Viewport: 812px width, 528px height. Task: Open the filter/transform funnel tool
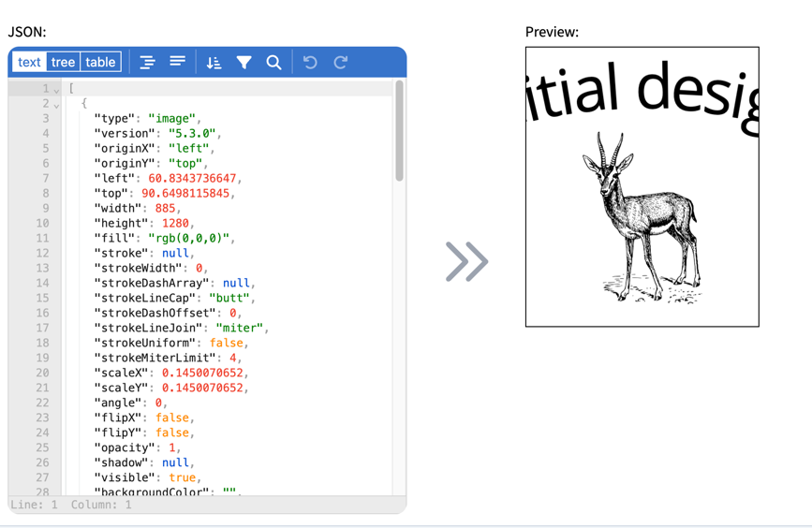pos(244,63)
